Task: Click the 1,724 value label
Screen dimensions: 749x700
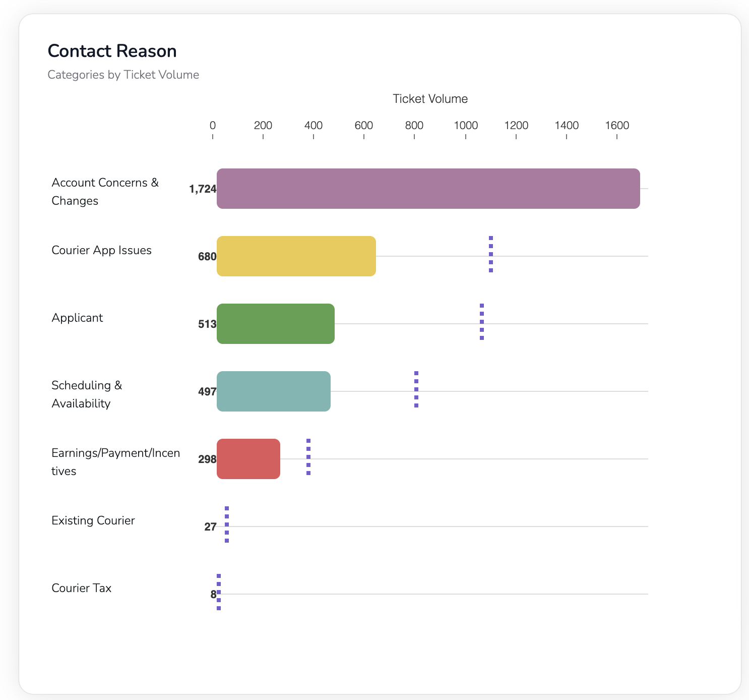Action: (x=203, y=189)
